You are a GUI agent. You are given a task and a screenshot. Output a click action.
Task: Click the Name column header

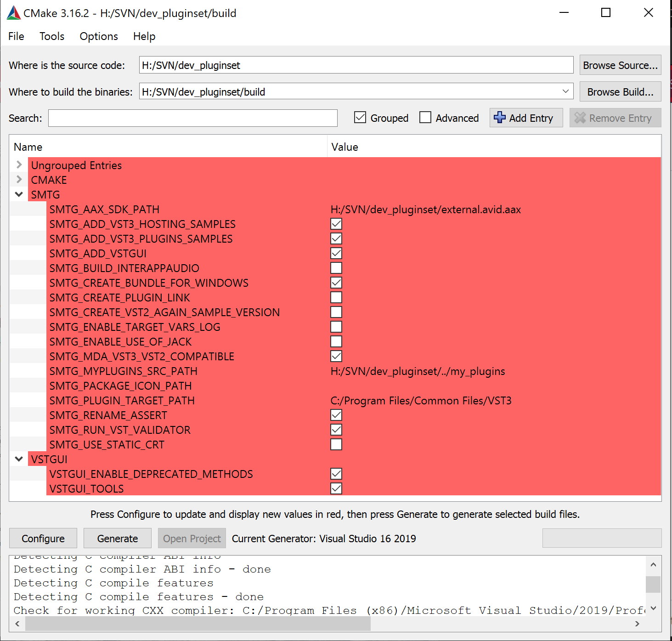[168, 147]
